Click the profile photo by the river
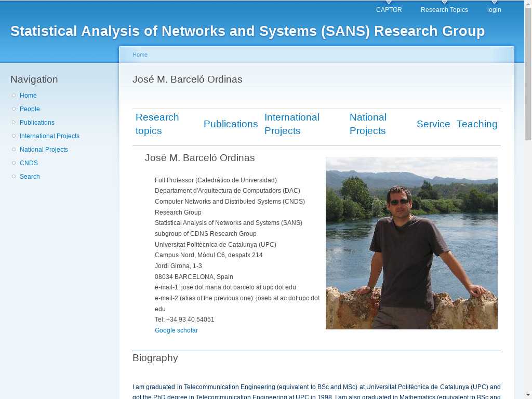Screen dimensions: 532x399 [x=411, y=243]
